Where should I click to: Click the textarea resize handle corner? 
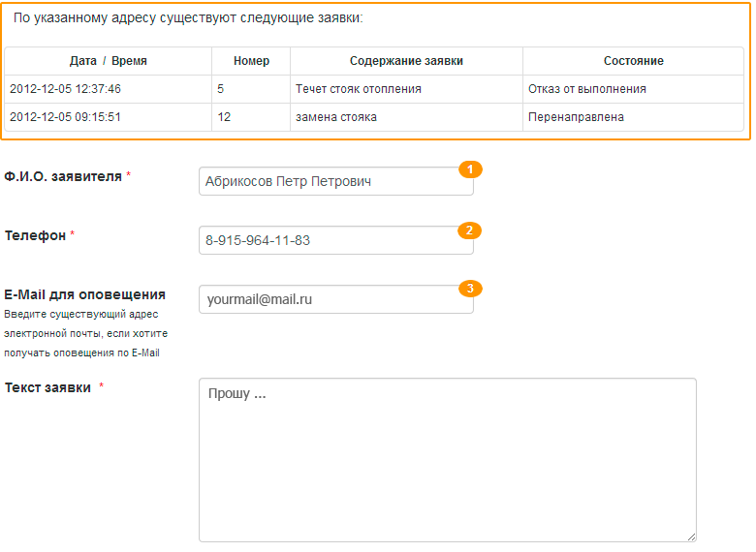tap(691, 537)
